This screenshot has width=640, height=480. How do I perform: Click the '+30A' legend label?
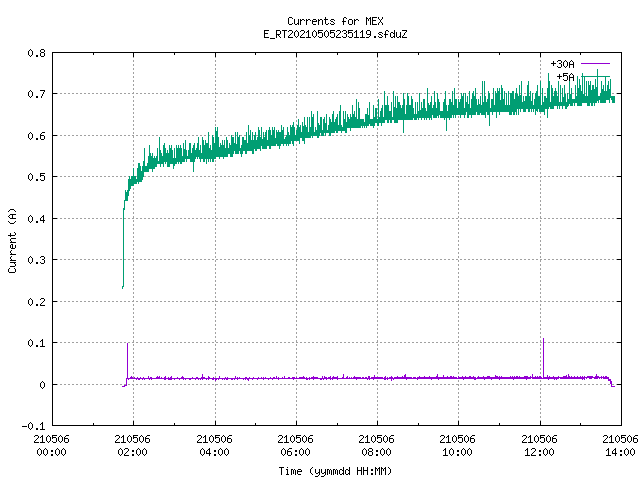[x=562, y=64]
